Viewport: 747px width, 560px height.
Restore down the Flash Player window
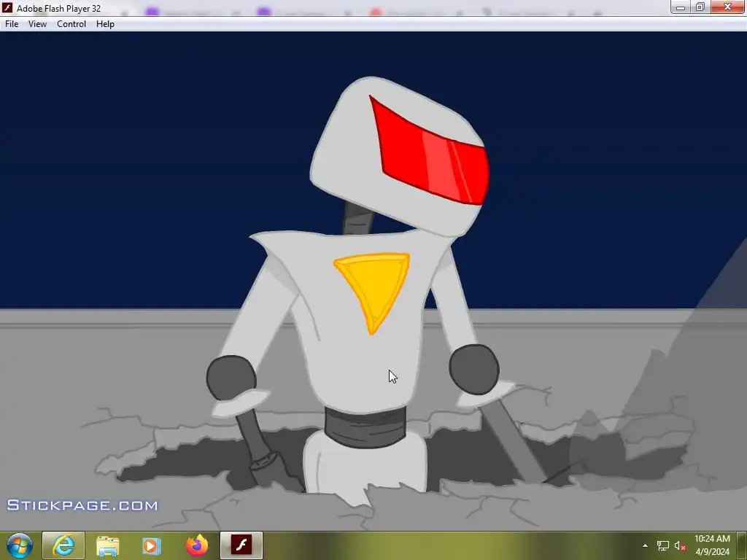coord(700,7)
